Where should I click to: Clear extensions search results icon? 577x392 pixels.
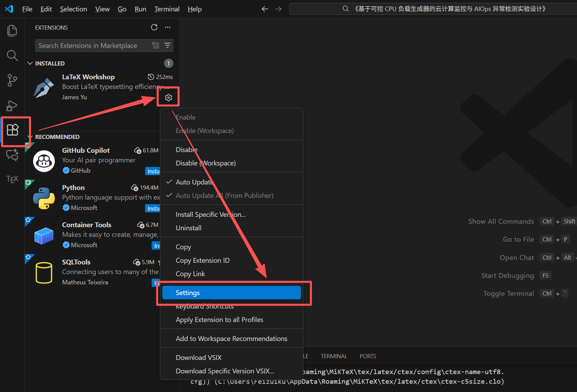(156, 45)
